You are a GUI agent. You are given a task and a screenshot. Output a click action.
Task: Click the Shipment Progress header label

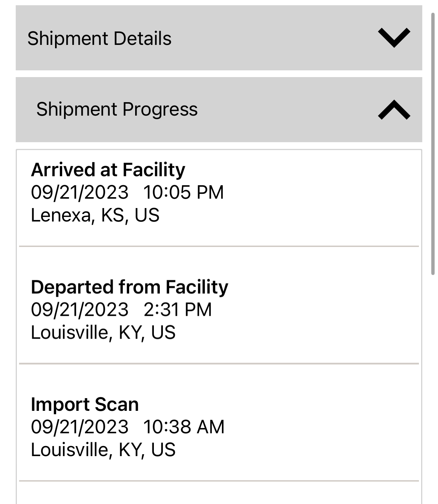click(117, 109)
